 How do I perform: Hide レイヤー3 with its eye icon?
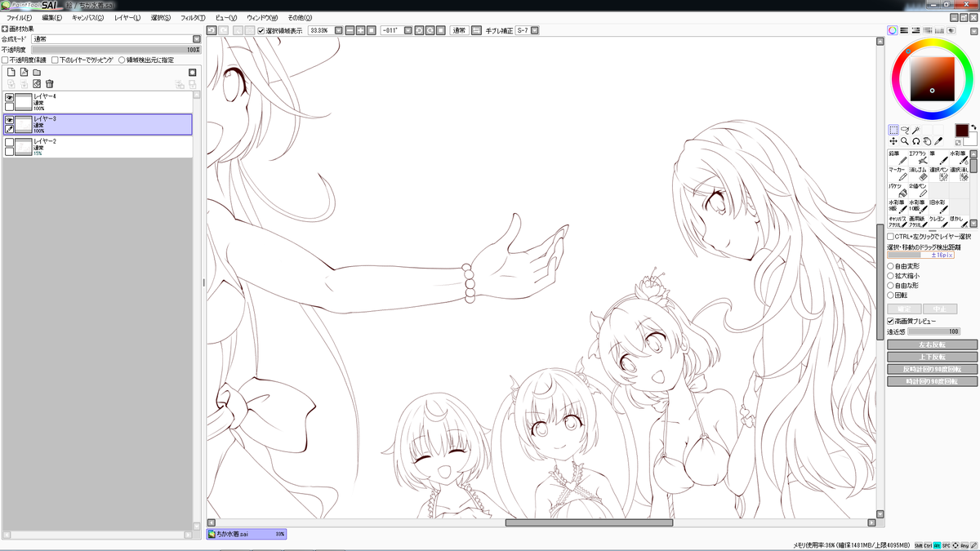click(9, 119)
